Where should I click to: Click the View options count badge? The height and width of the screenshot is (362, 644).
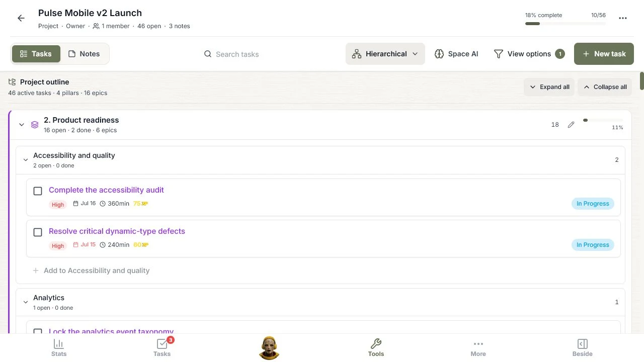click(560, 54)
